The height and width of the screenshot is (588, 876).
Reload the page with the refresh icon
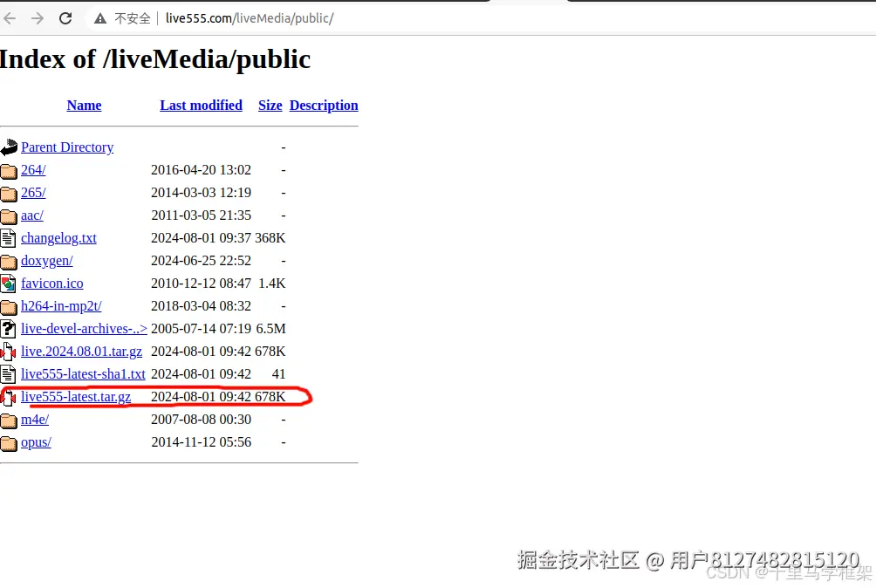click(65, 18)
